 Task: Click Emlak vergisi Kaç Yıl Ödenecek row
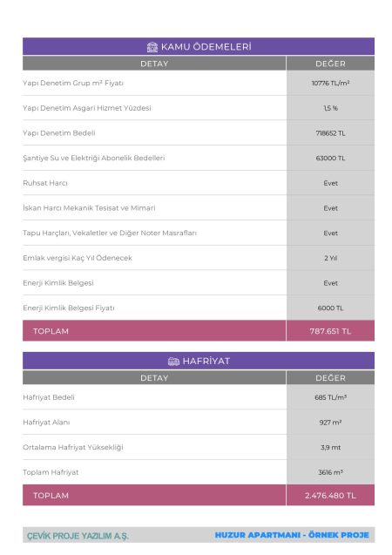pos(199,258)
